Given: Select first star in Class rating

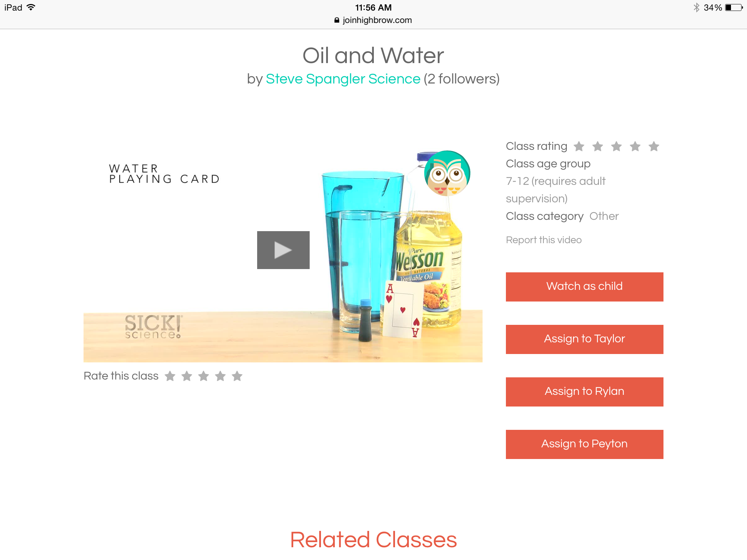Looking at the screenshot, I should coord(579,147).
